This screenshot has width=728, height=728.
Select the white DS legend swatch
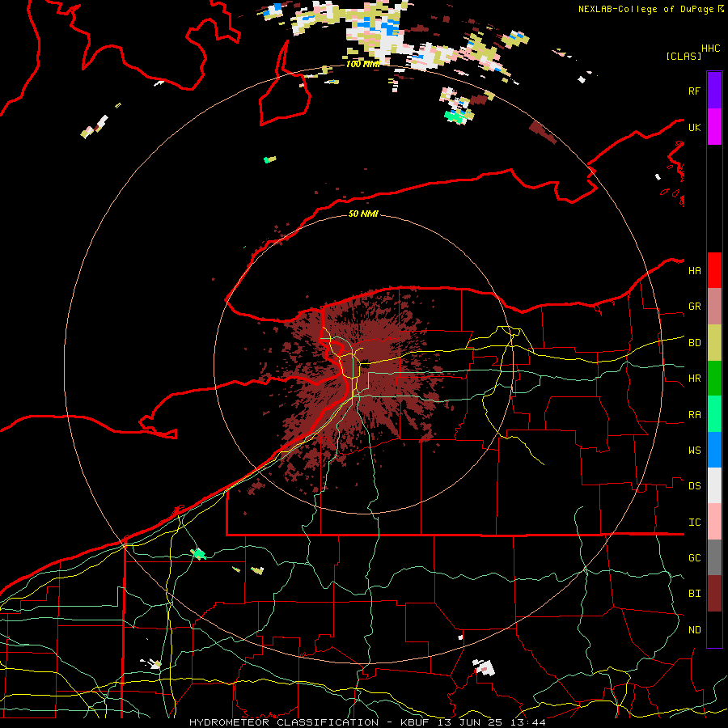click(714, 485)
